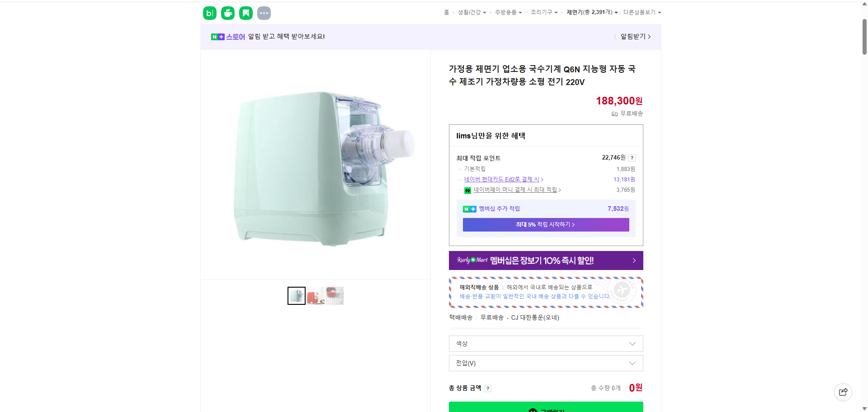Screen dimensions: 868x412
Task: Expand the 색상 option selector
Action: coord(545,344)
